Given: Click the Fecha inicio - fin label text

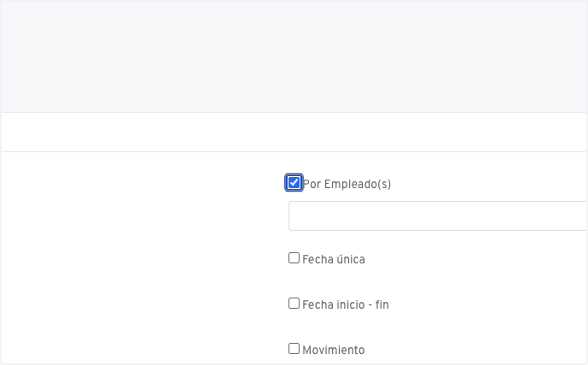Looking at the screenshot, I should 345,305.
